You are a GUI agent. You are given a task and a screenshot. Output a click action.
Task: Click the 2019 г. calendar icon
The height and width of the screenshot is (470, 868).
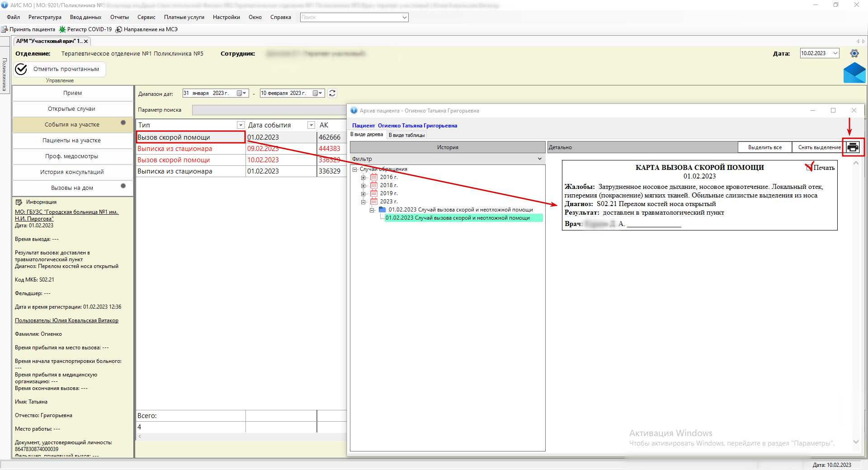(374, 193)
